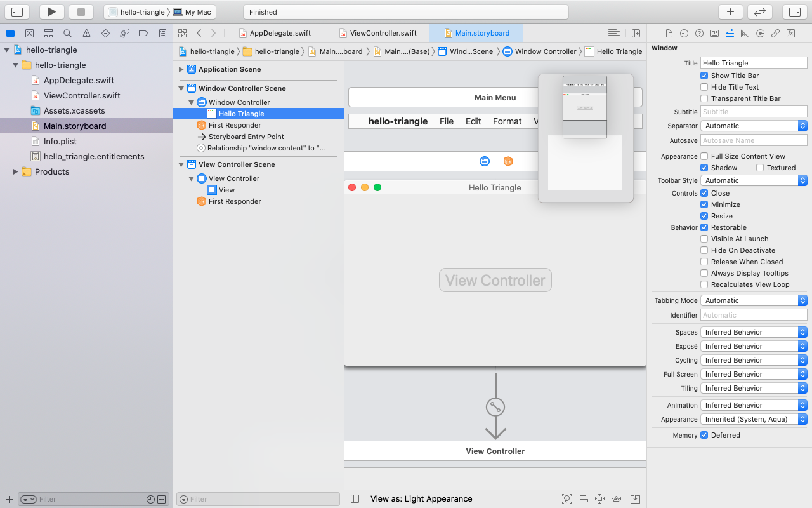Open the Issue navigator warning icon
Image resolution: width=812 pixels, height=508 pixels.
click(86, 34)
